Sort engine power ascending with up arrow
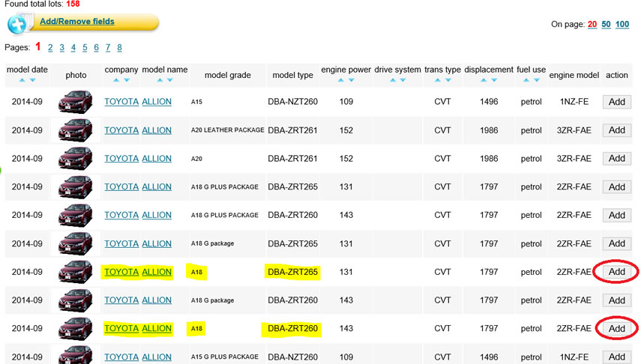This screenshot has width=641, height=364. tap(340, 80)
